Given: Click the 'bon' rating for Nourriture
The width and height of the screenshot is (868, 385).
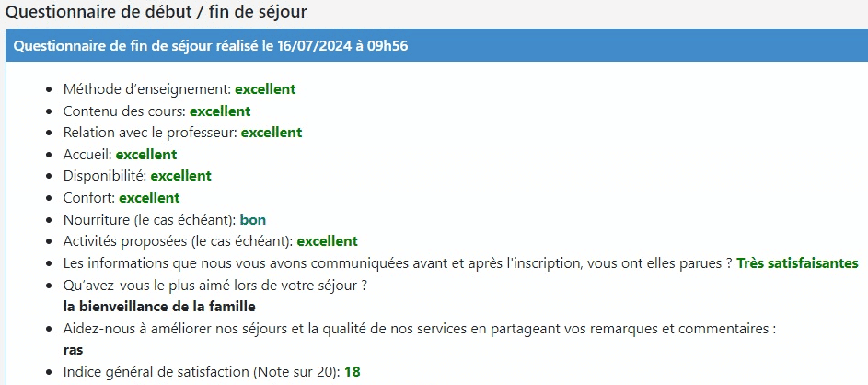Looking at the screenshot, I should click(x=253, y=220).
